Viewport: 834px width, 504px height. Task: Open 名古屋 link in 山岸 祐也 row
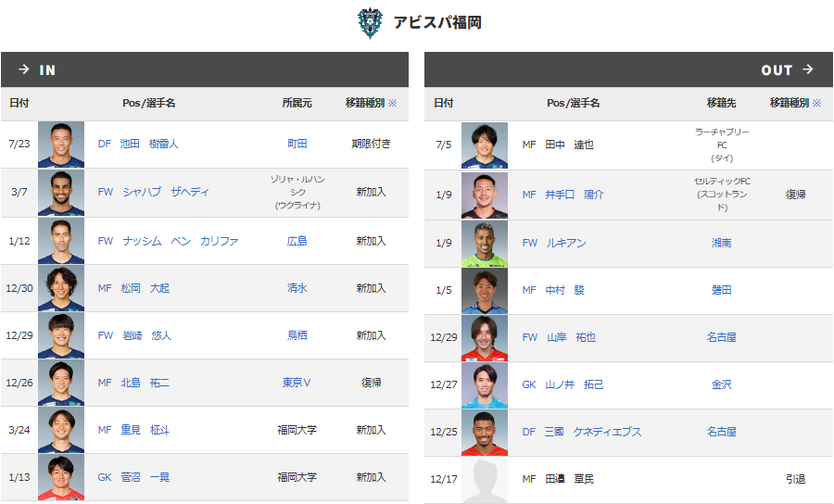pos(721,337)
